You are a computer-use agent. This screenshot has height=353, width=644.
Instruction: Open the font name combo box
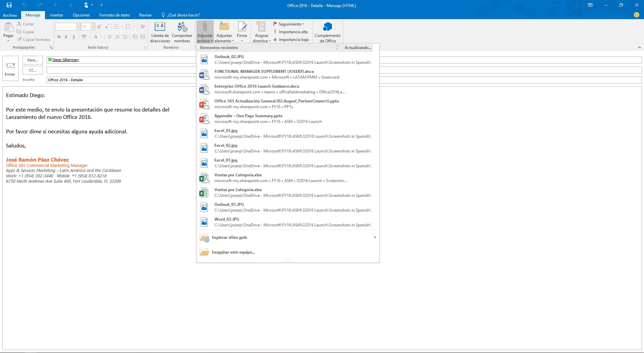coord(68,27)
